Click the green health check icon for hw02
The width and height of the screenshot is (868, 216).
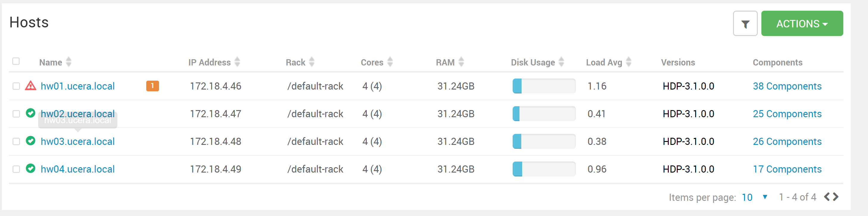pos(31,113)
